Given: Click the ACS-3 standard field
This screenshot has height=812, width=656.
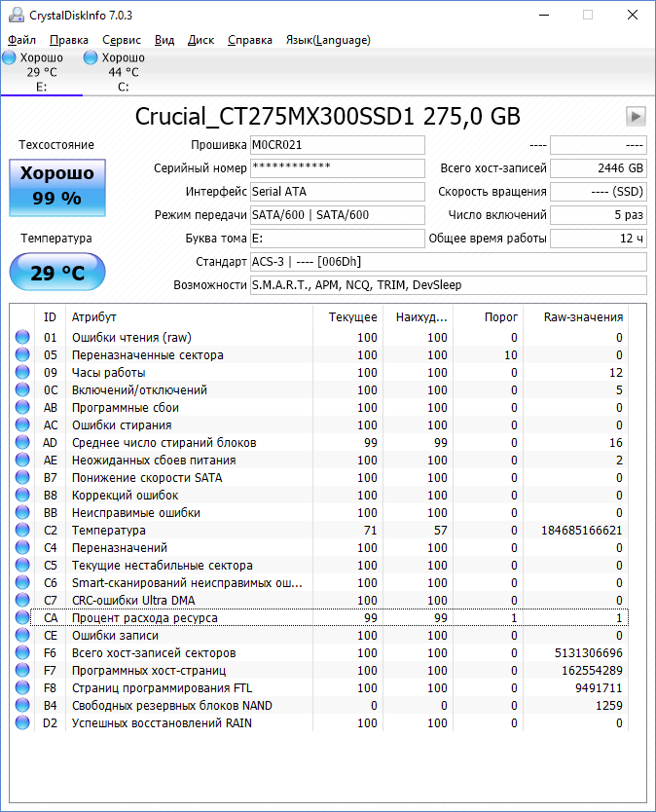Looking at the screenshot, I should (x=449, y=262).
